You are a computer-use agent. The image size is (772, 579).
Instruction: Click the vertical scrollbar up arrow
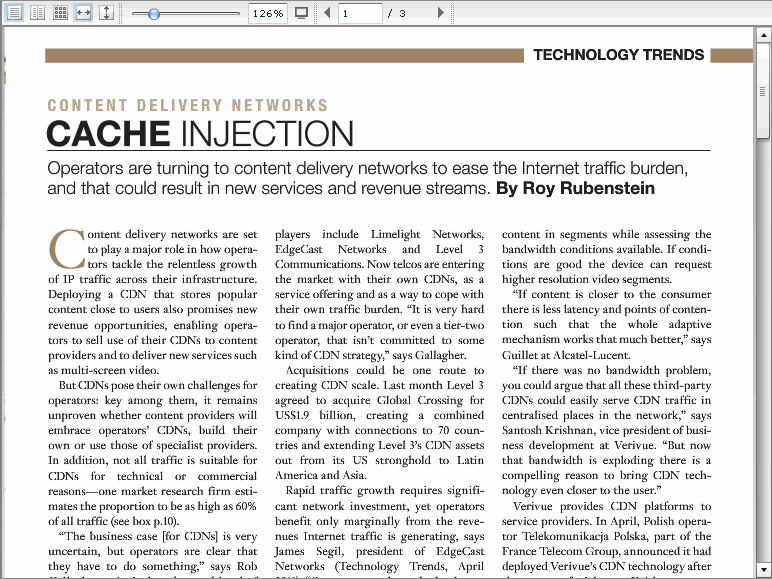[x=763, y=35]
